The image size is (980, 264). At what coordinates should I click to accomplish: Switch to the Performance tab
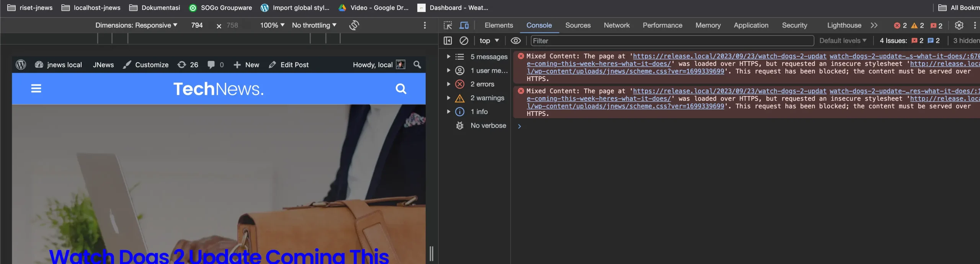[663, 25]
